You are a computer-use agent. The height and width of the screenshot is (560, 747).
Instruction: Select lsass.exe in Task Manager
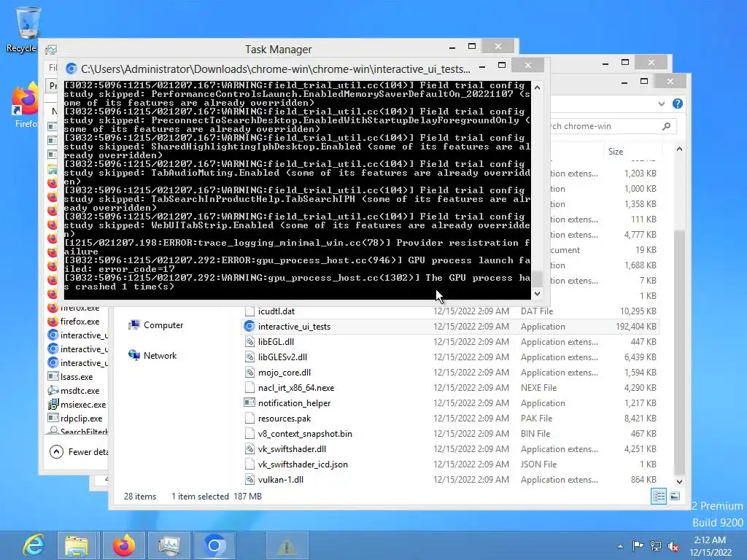click(x=77, y=377)
